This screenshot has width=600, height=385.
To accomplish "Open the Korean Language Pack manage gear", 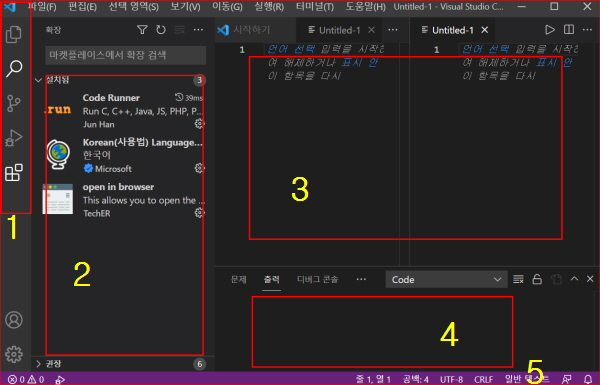I will coord(199,168).
